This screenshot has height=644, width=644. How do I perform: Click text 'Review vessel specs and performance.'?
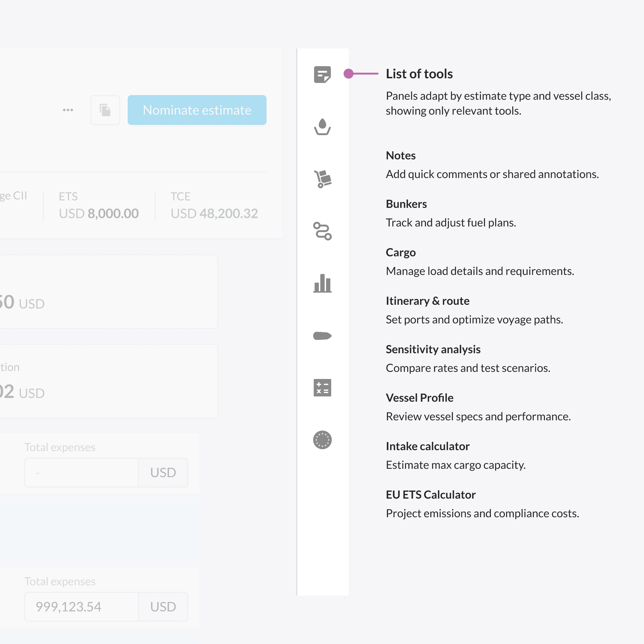point(478,417)
